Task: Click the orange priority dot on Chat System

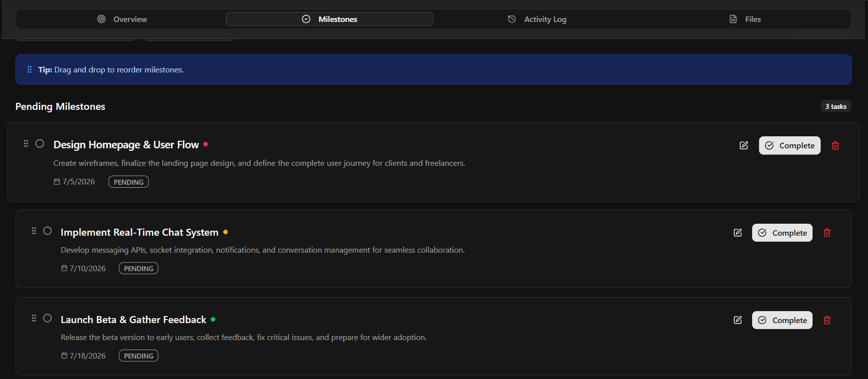Action: tap(225, 232)
